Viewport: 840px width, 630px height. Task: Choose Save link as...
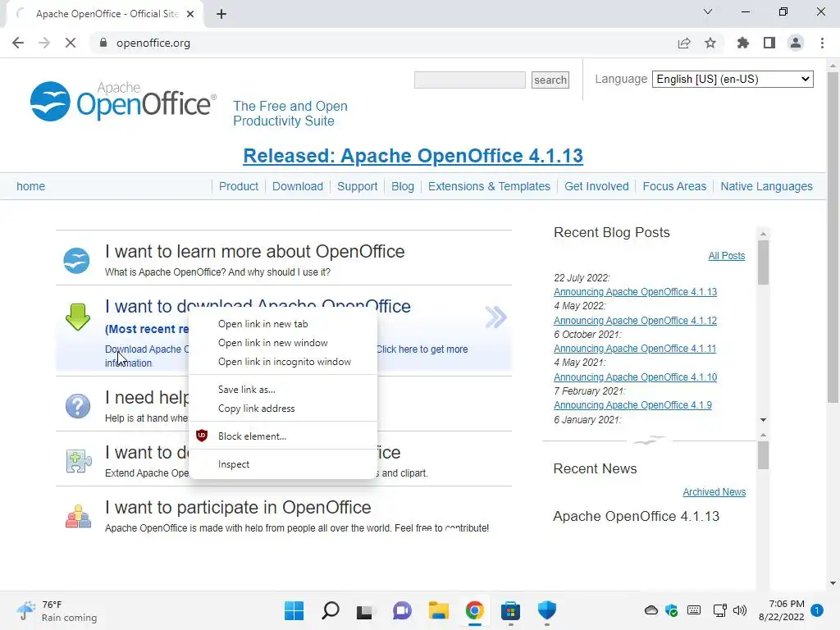pos(283,390)
